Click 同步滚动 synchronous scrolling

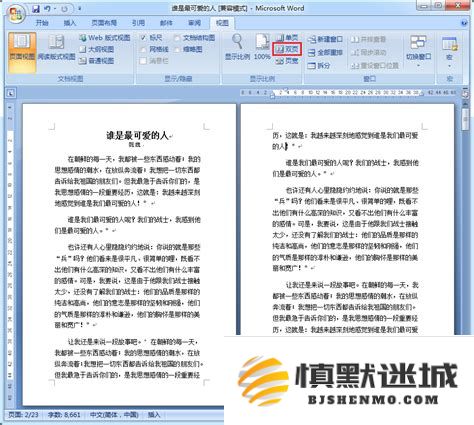[x=369, y=52]
